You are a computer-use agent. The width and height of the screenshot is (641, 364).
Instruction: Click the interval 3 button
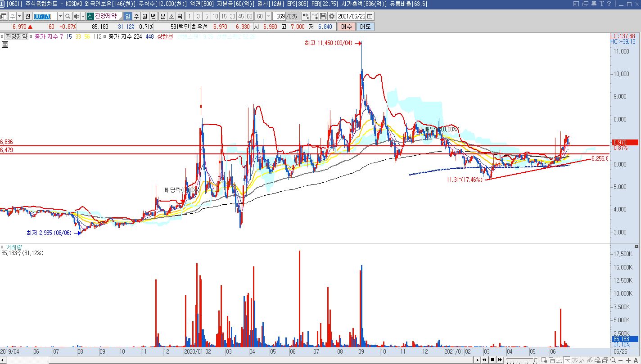point(198,16)
